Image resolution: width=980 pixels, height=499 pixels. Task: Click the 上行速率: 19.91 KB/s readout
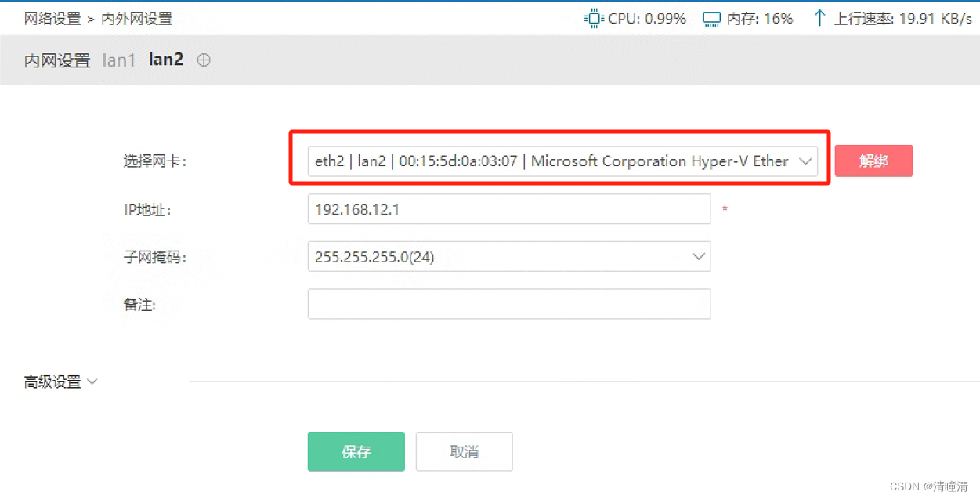coord(902,19)
